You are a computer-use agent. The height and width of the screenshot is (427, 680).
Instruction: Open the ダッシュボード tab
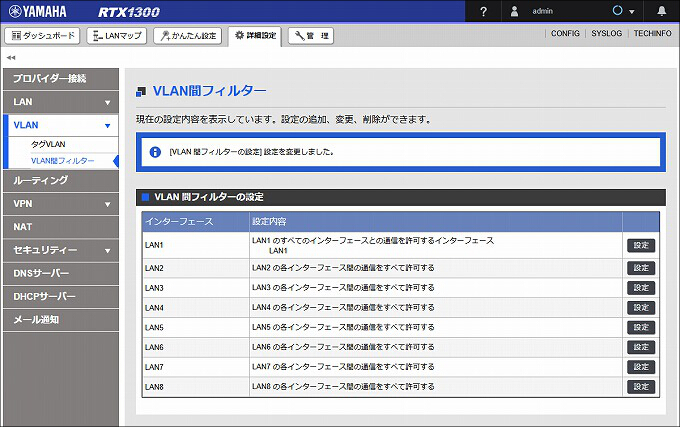click(42, 36)
